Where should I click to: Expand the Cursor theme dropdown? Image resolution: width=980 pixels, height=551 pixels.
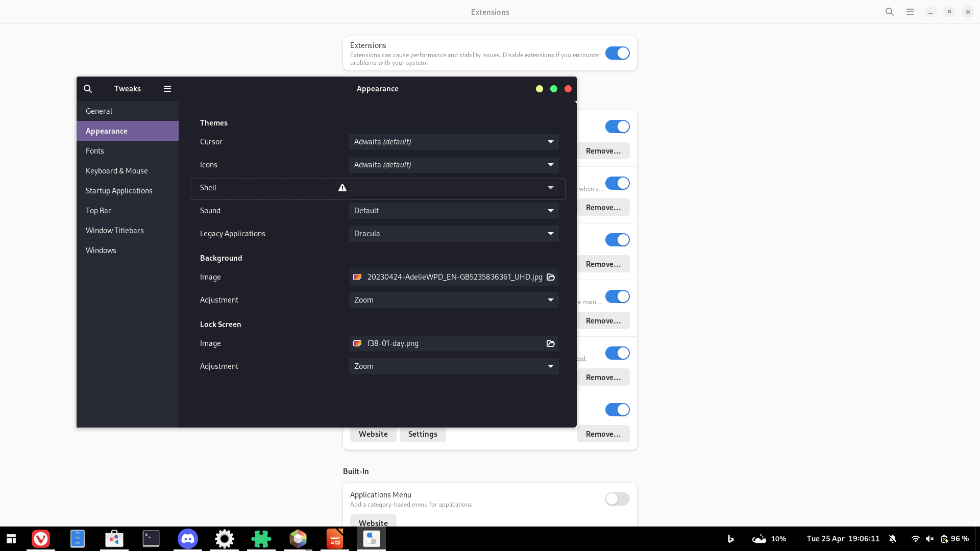(x=453, y=142)
